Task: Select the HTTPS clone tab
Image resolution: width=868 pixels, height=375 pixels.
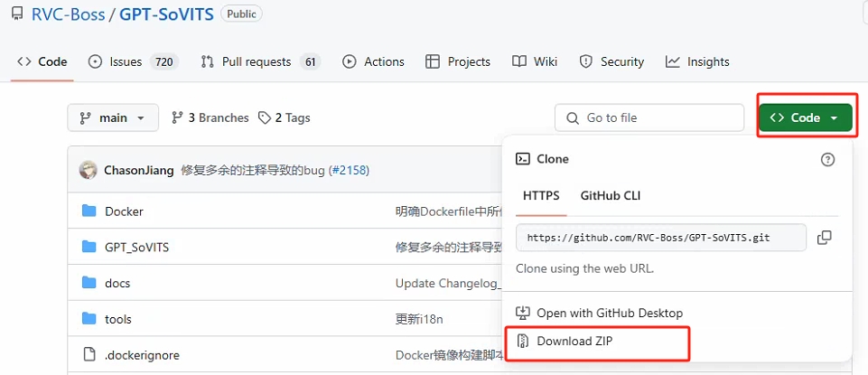Action: pos(541,195)
